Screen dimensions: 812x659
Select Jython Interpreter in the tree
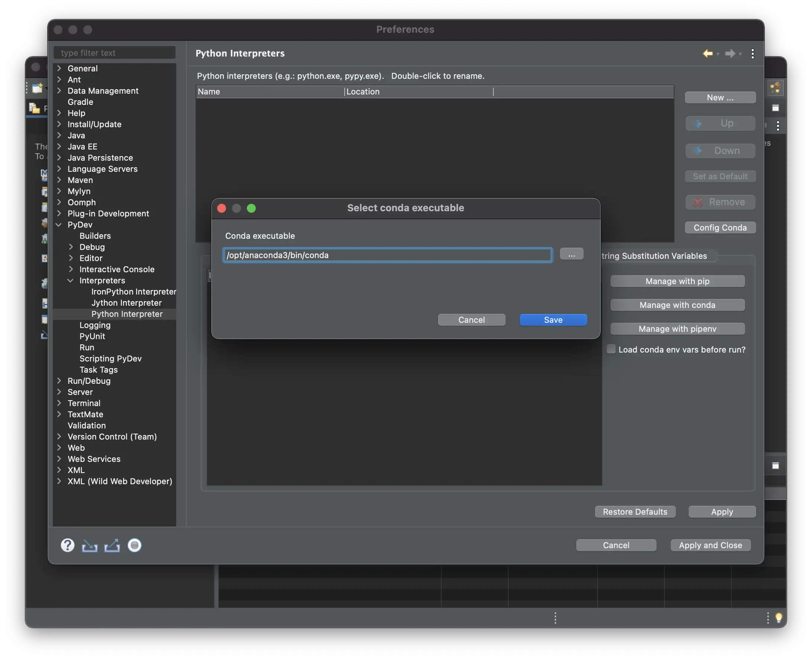coord(126,303)
